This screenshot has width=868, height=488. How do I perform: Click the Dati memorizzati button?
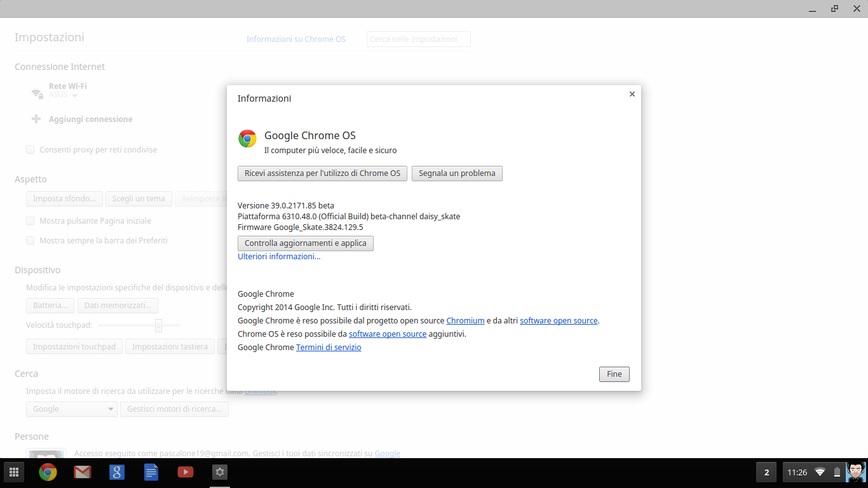click(118, 306)
